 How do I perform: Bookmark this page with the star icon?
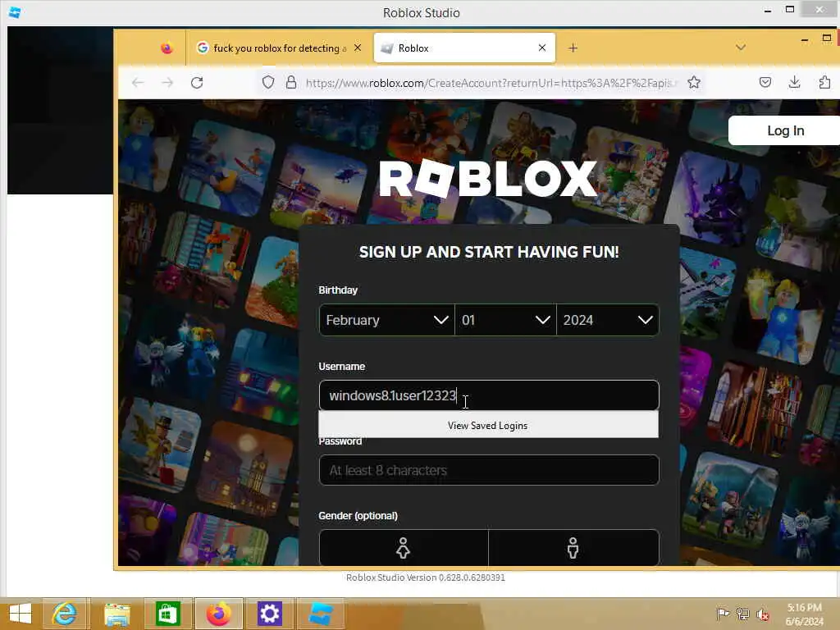pyautogui.click(x=694, y=83)
